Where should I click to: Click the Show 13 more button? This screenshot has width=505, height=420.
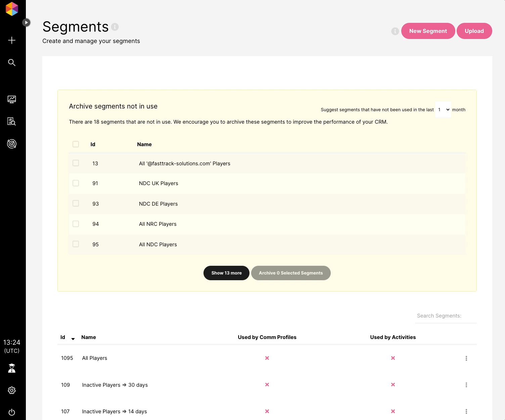tap(226, 273)
